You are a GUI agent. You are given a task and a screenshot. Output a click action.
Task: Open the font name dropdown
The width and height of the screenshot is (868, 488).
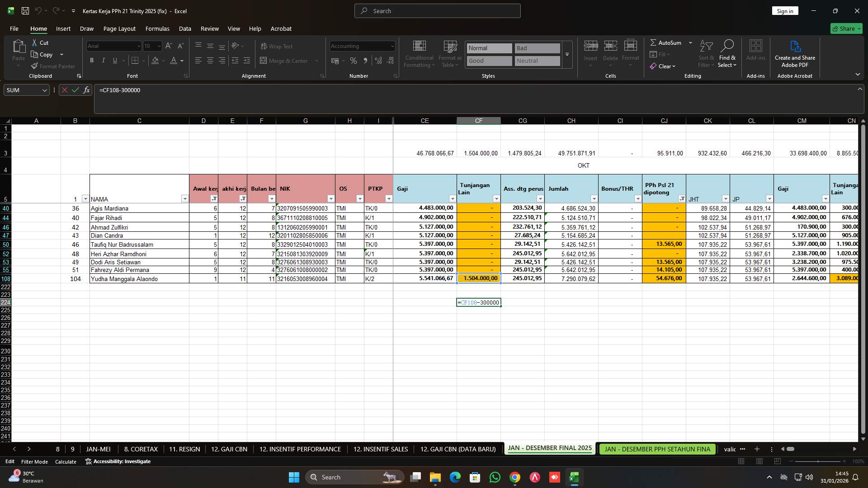(x=138, y=46)
